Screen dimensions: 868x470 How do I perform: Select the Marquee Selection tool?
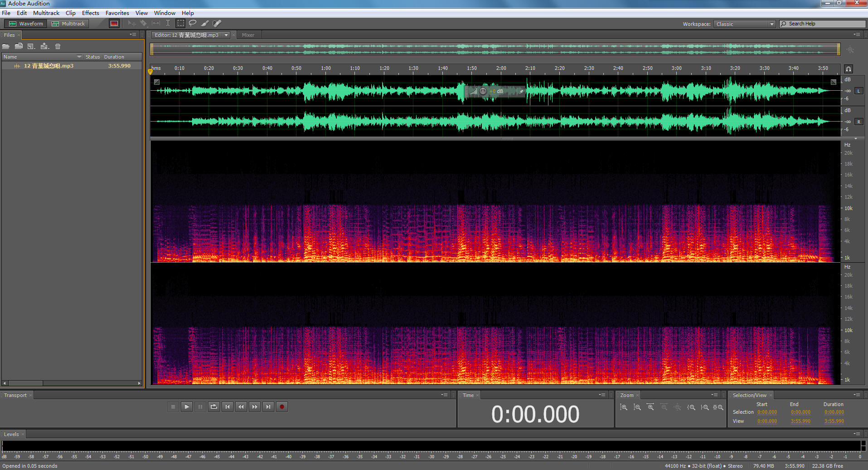[x=180, y=23]
